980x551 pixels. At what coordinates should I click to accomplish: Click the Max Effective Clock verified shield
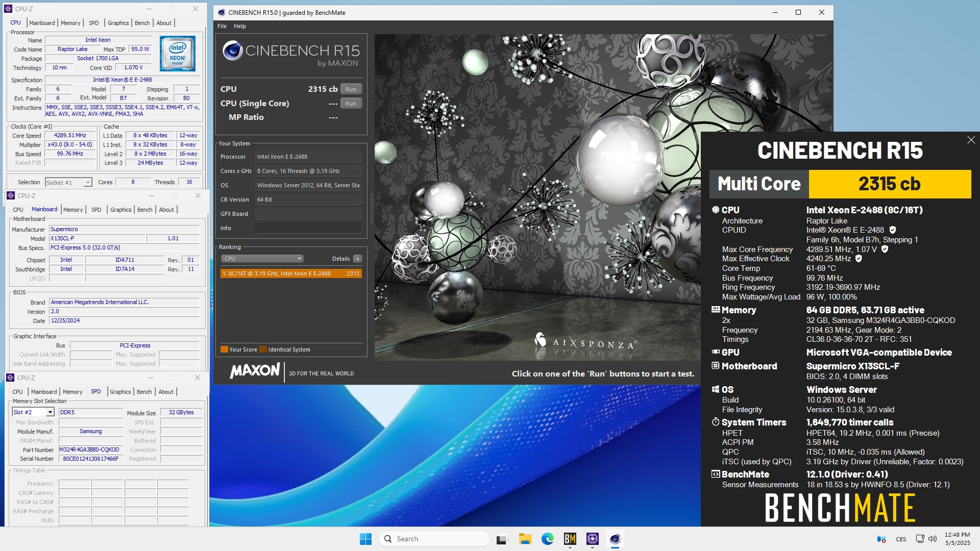point(859,259)
